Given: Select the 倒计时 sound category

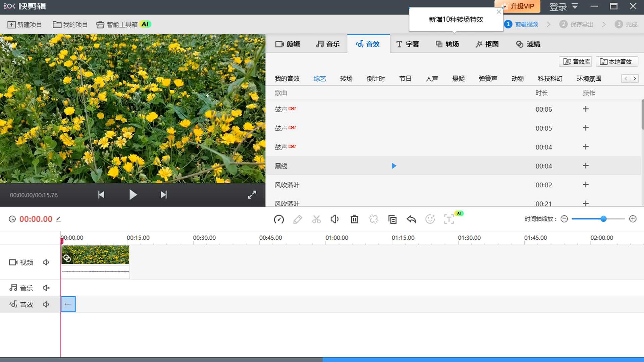Looking at the screenshot, I should point(376,78).
